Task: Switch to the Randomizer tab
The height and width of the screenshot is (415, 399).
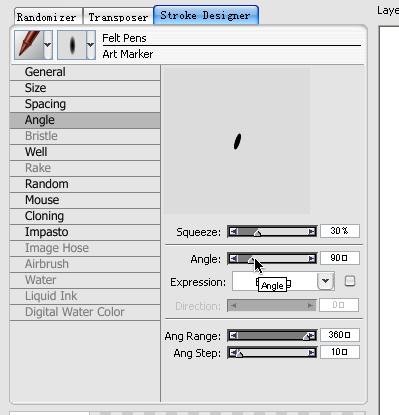Action: [47, 17]
